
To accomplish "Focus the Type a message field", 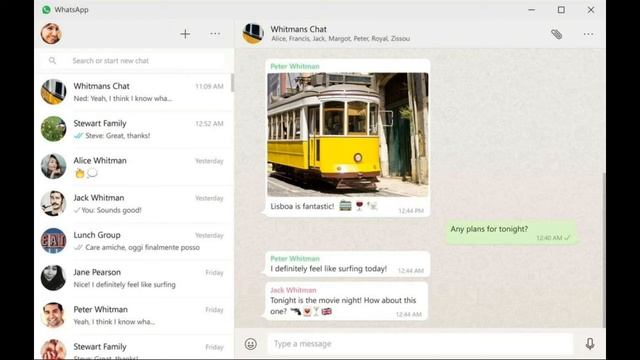I will (x=420, y=344).
